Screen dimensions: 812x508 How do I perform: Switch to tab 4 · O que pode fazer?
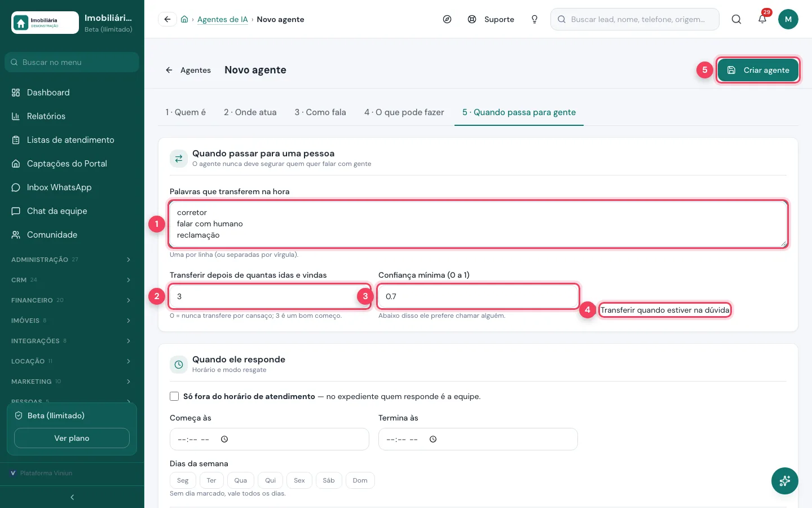[x=404, y=112]
